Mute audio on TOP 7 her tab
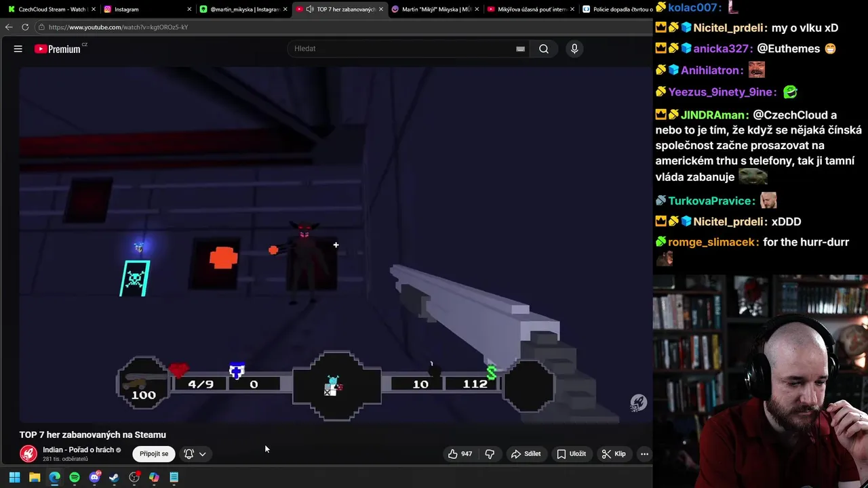The height and width of the screenshot is (488, 868). [x=310, y=9]
